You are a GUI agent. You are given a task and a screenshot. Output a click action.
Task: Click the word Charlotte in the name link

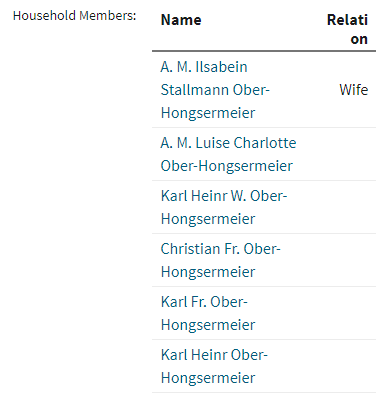pyautogui.click(x=265, y=143)
